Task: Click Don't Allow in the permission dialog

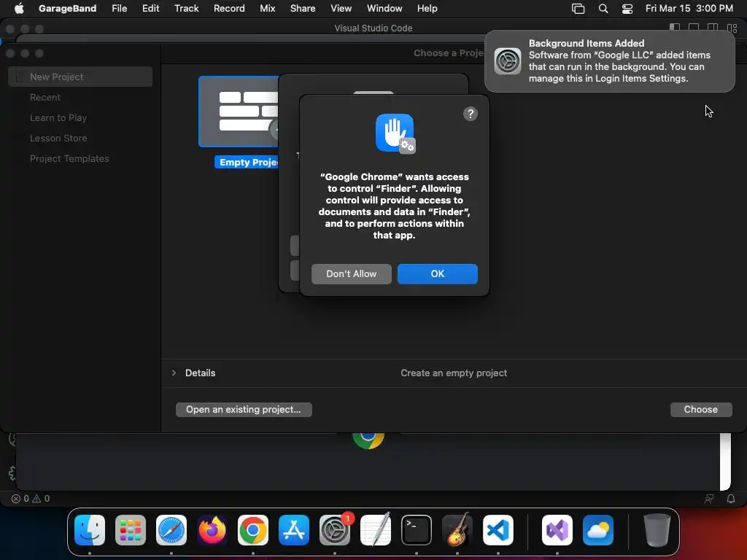Action: tap(351, 274)
